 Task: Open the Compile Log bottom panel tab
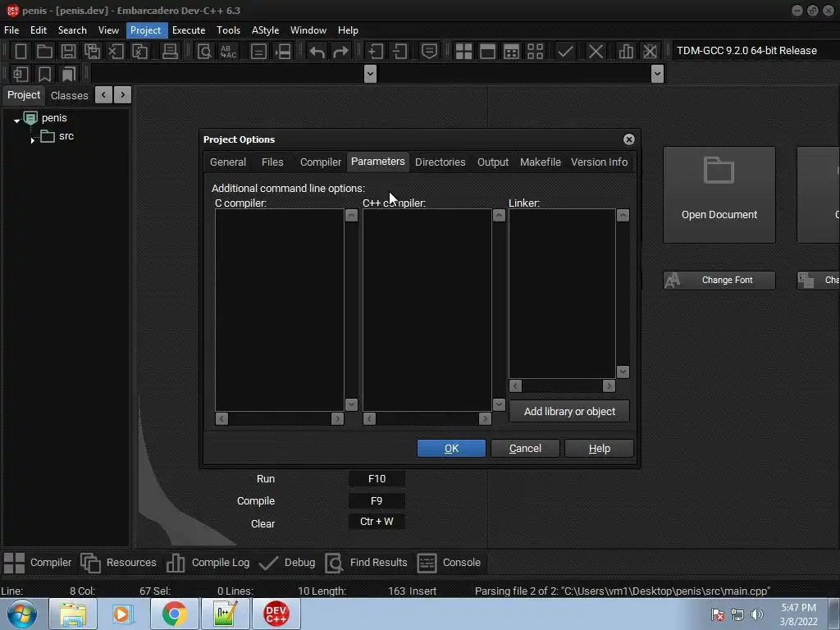(208, 563)
